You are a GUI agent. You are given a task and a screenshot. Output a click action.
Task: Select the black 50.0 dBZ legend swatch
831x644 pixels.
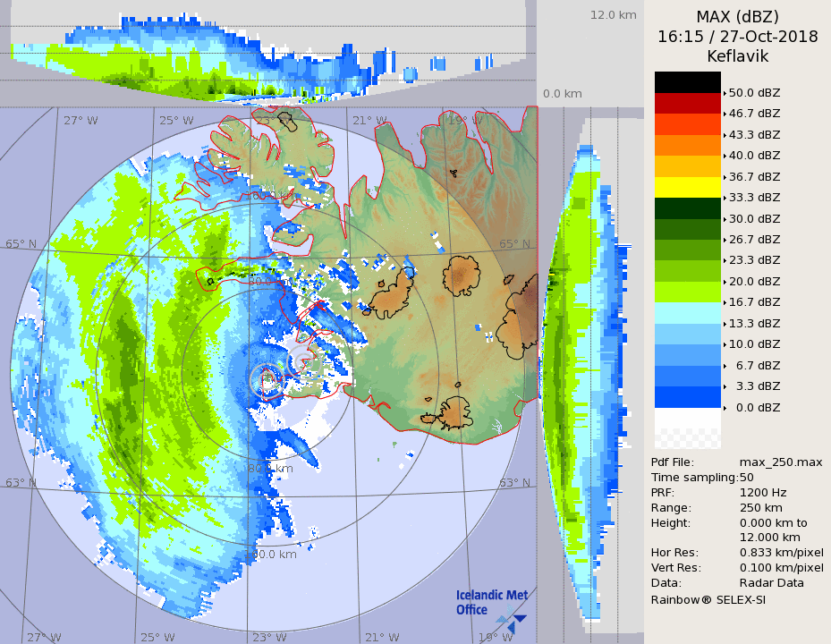coord(687,82)
